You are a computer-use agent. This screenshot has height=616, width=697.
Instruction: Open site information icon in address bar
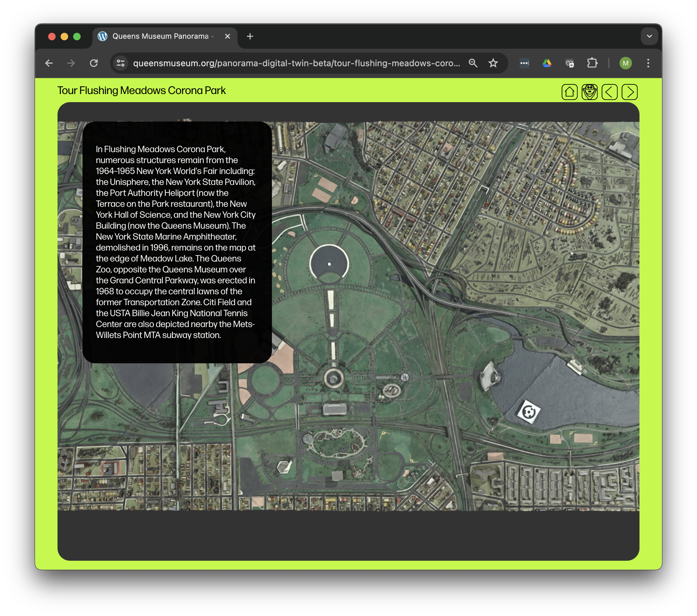121,63
